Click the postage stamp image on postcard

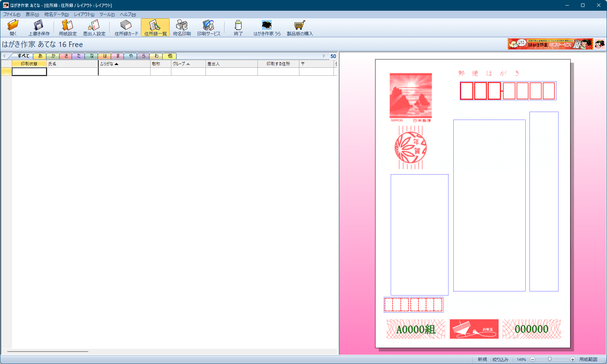point(411,96)
